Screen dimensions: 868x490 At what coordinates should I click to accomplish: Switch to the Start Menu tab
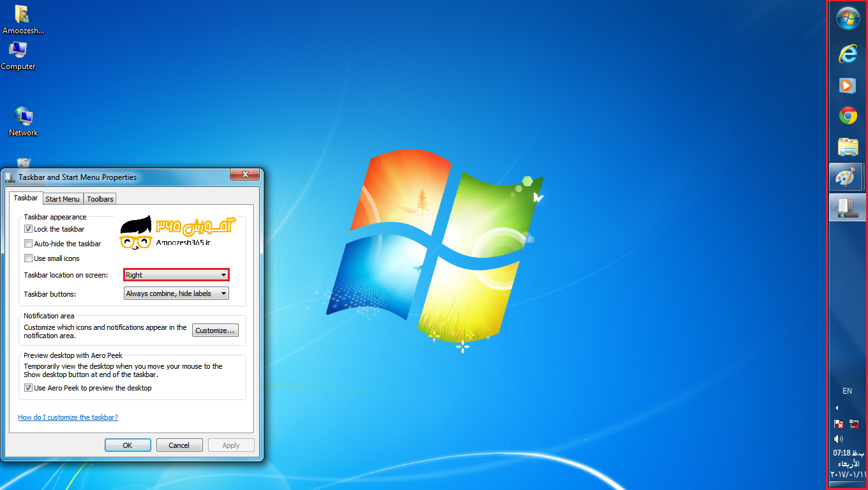coord(63,199)
